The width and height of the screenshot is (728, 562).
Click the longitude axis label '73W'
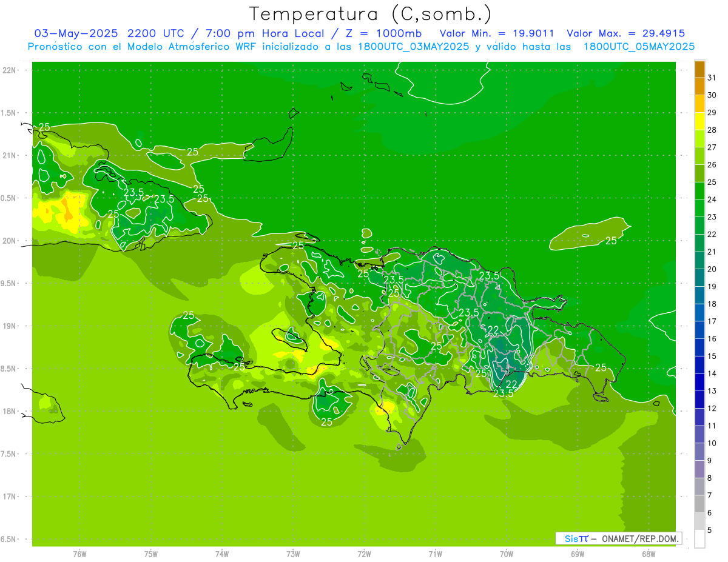(293, 554)
